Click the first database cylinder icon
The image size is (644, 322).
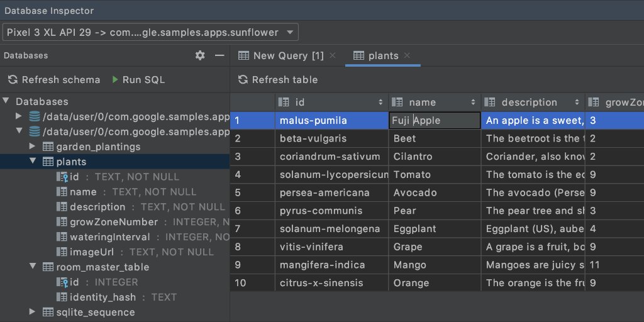(35, 116)
